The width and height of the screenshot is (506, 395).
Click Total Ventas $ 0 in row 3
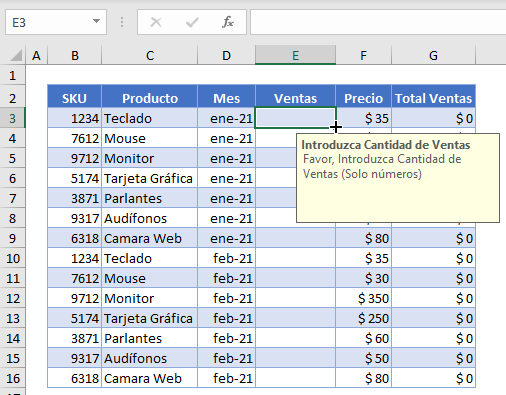click(433, 118)
